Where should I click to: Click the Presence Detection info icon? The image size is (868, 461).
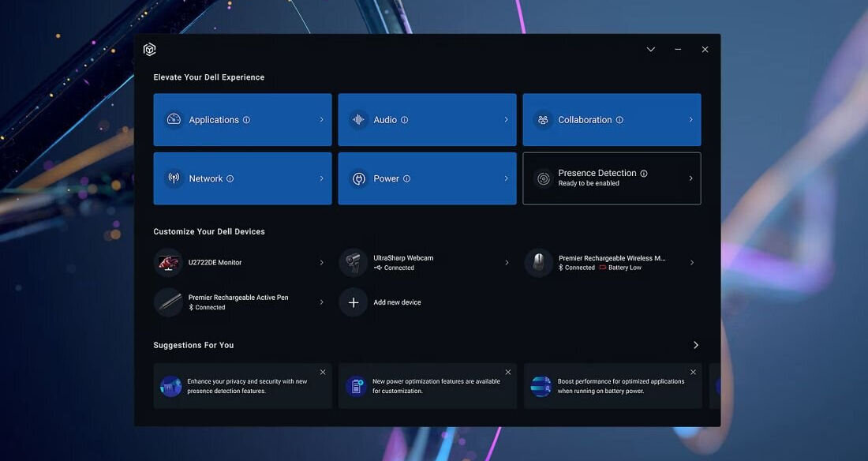tap(644, 174)
